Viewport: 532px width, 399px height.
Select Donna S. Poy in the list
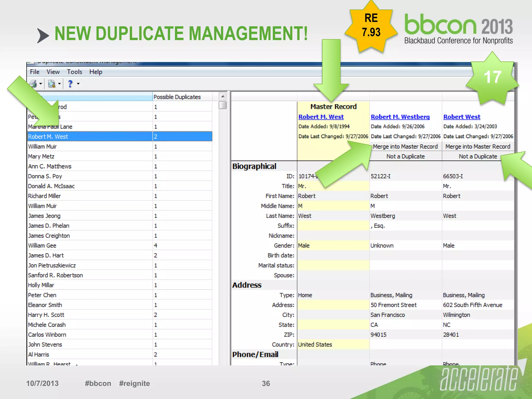tap(120, 176)
